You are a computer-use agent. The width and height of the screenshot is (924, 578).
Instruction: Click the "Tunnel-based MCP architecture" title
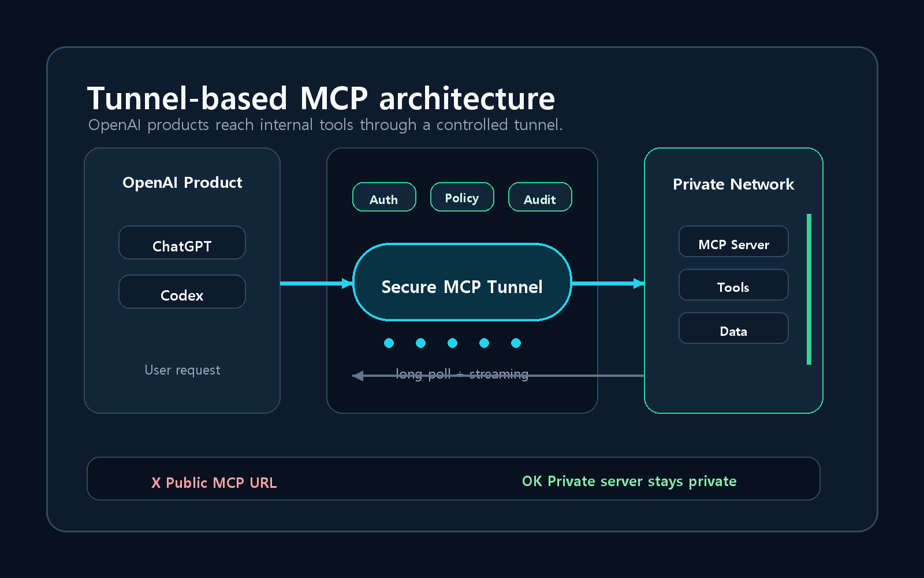321,98
